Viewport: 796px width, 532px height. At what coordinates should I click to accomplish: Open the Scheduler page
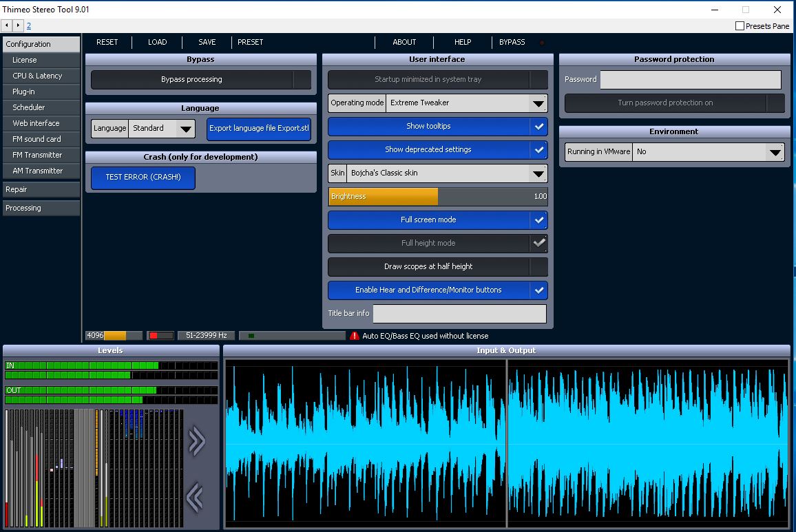41,107
